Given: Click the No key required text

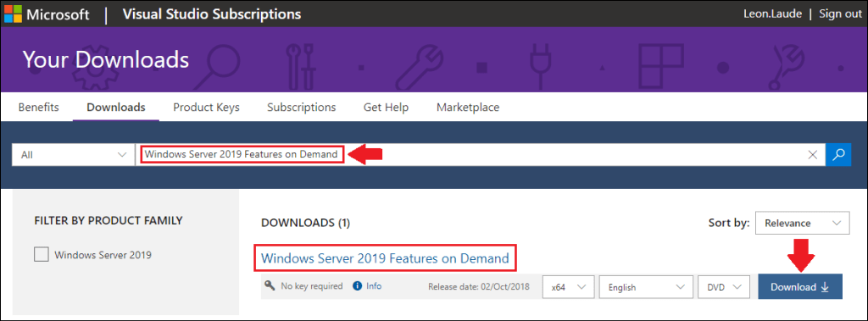Looking at the screenshot, I should click(x=312, y=286).
